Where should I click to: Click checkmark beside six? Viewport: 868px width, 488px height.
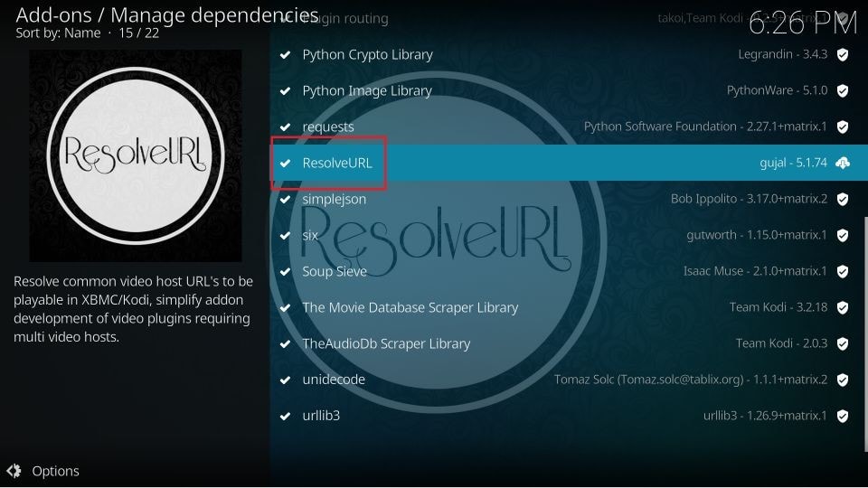click(x=285, y=235)
